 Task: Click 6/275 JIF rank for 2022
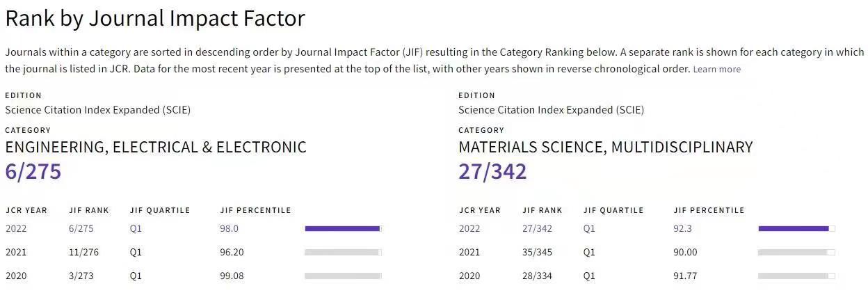click(81, 228)
